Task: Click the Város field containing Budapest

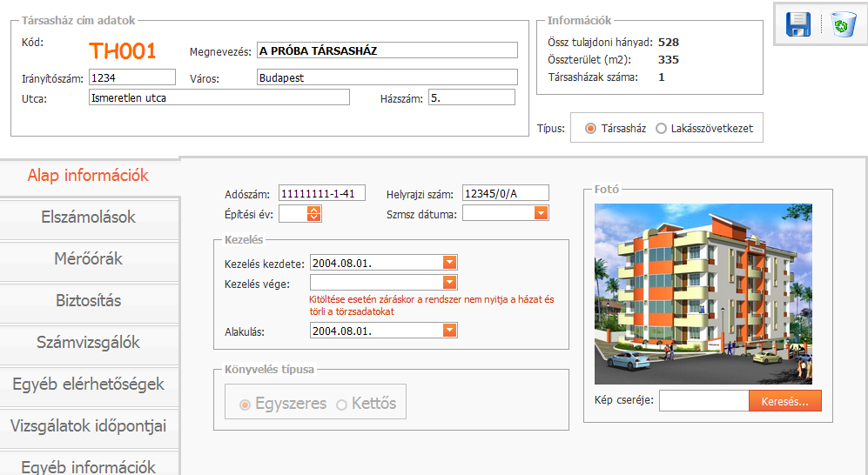Action: tap(387, 77)
